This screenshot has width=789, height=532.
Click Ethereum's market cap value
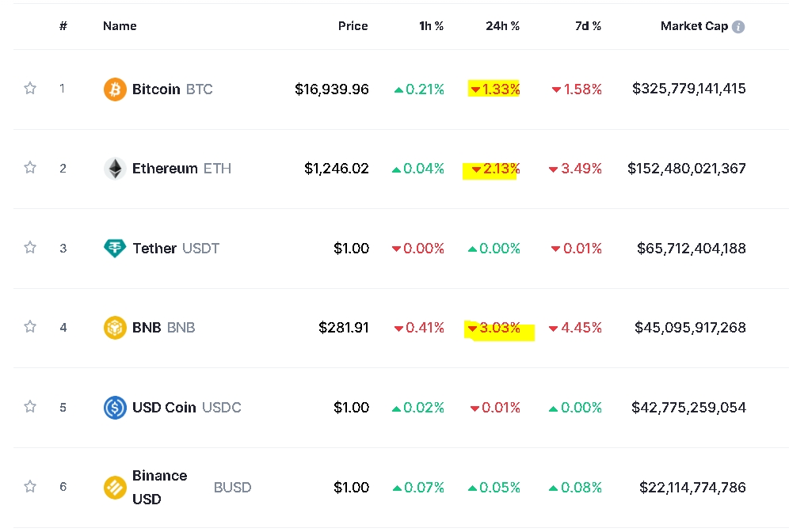(687, 169)
